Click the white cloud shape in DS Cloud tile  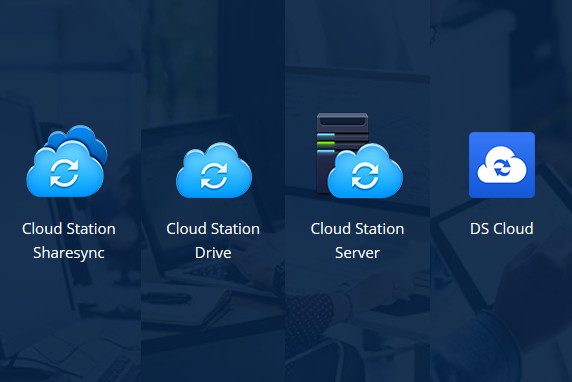pyautogui.click(x=502, y=165)
